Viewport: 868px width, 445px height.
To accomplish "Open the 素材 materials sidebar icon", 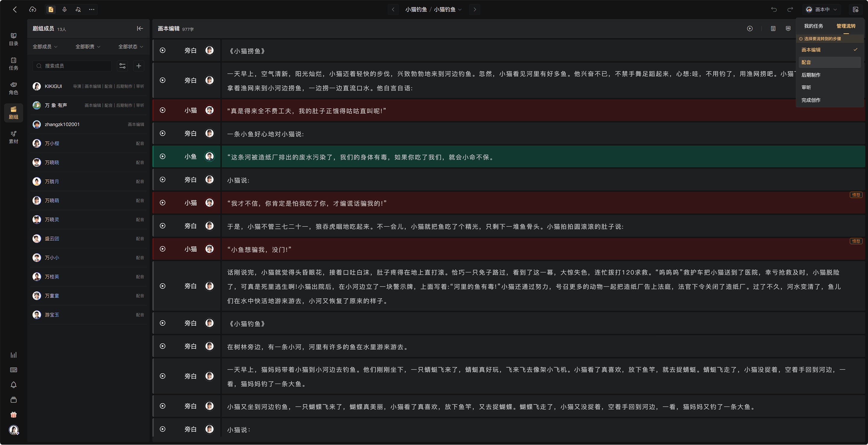I will coord(14,137).
